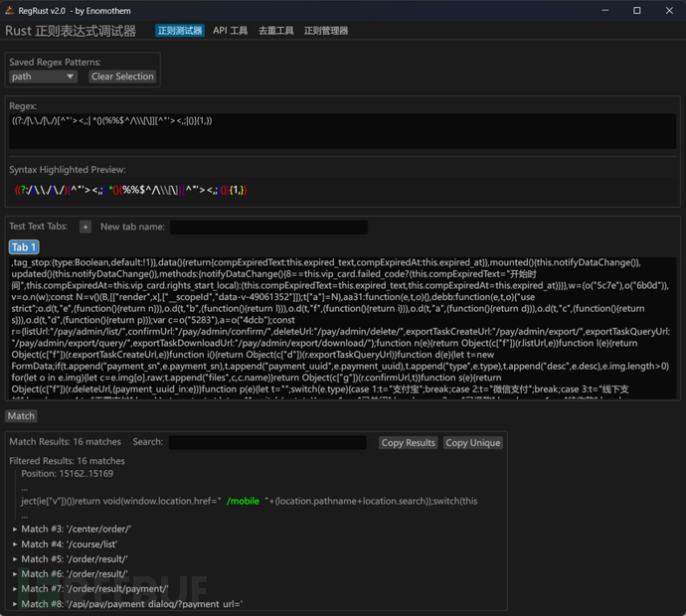Click the plus icon to add a test tab
The height and width of the screenshot is (616, 686).
click(x=86, y=228)
